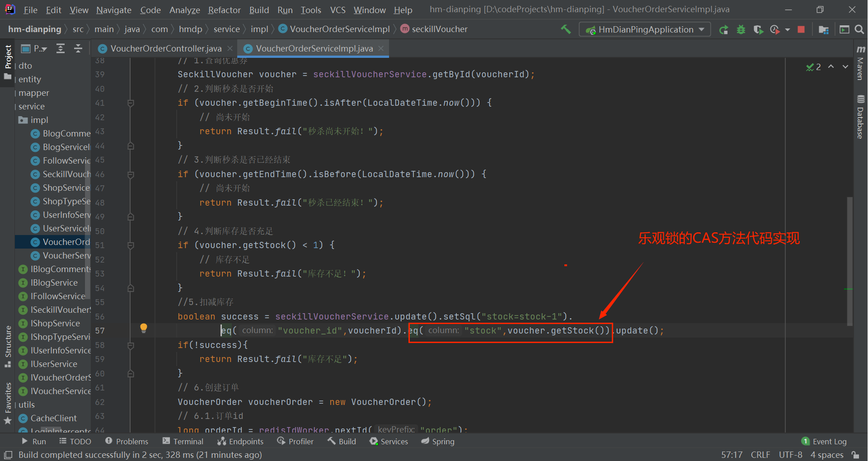Open the Maven tool window

(860, 63)
